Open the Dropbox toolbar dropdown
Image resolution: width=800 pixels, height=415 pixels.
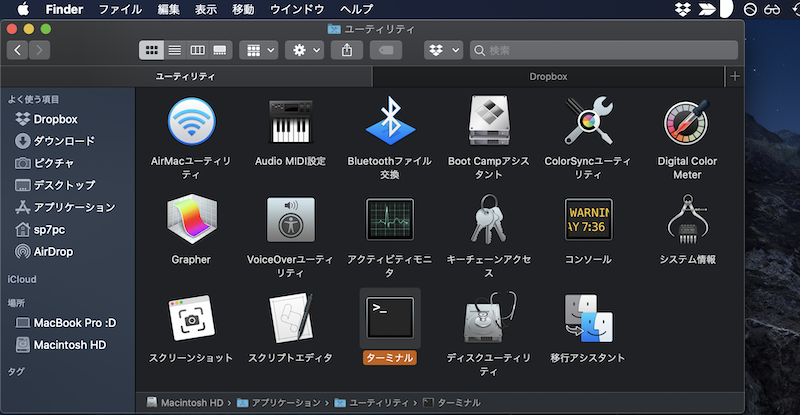[443, 49]
